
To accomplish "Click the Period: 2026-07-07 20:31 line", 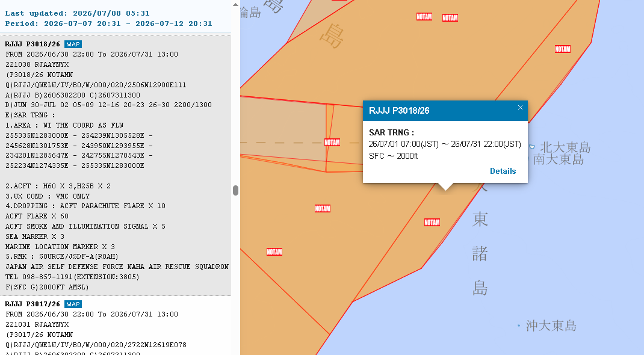I will [108, 24].
